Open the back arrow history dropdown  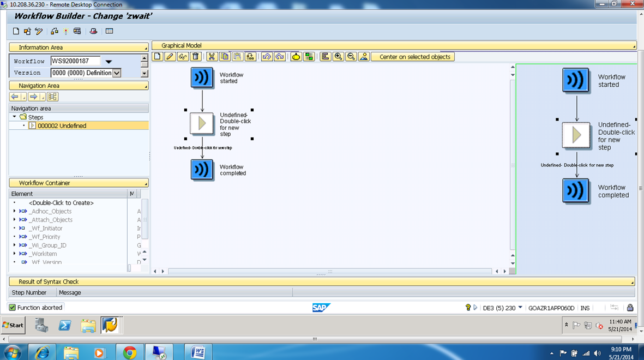click(24, 97)
